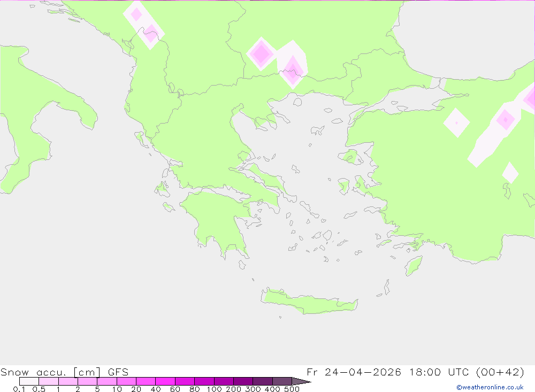Select the 2–5 cm legend swatch
This screenshot has height=392, width=535.
pos(88,381)
